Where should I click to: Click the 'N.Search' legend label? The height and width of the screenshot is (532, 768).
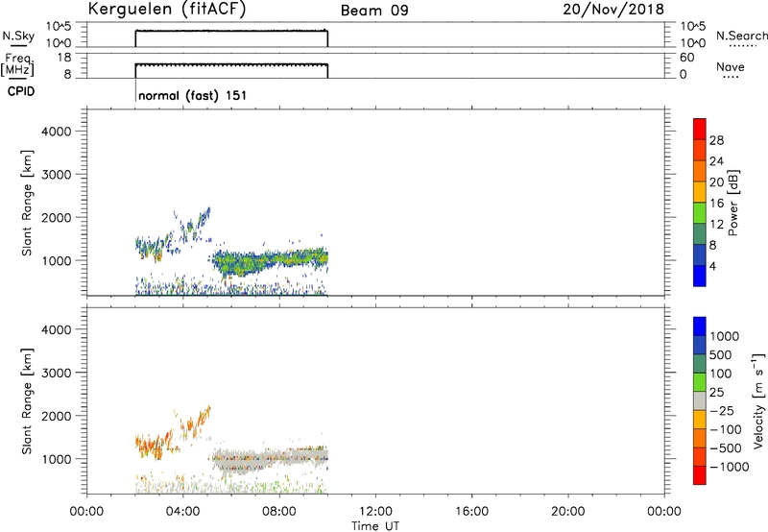click(x=741, y=36)
